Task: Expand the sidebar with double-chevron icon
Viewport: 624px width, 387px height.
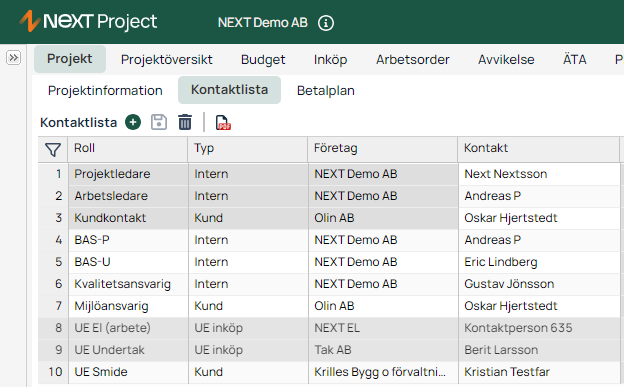Action: 14,58
